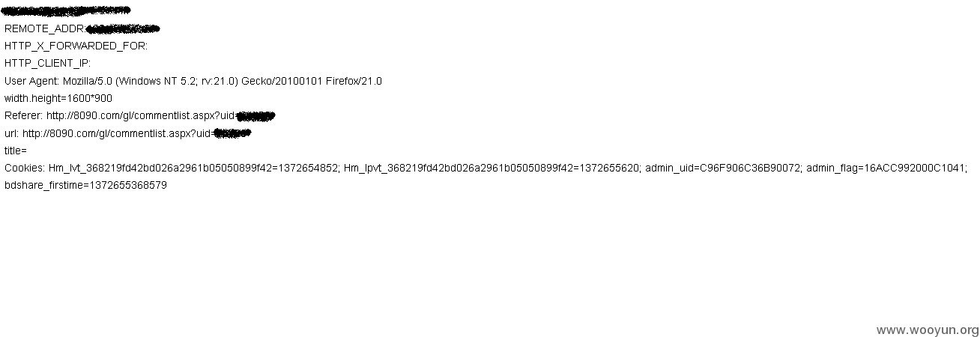Click the Referer URL 8090.com commentlist.aspx
The width and height of the screenshot is (980, 337).
(x=141, y=115)
